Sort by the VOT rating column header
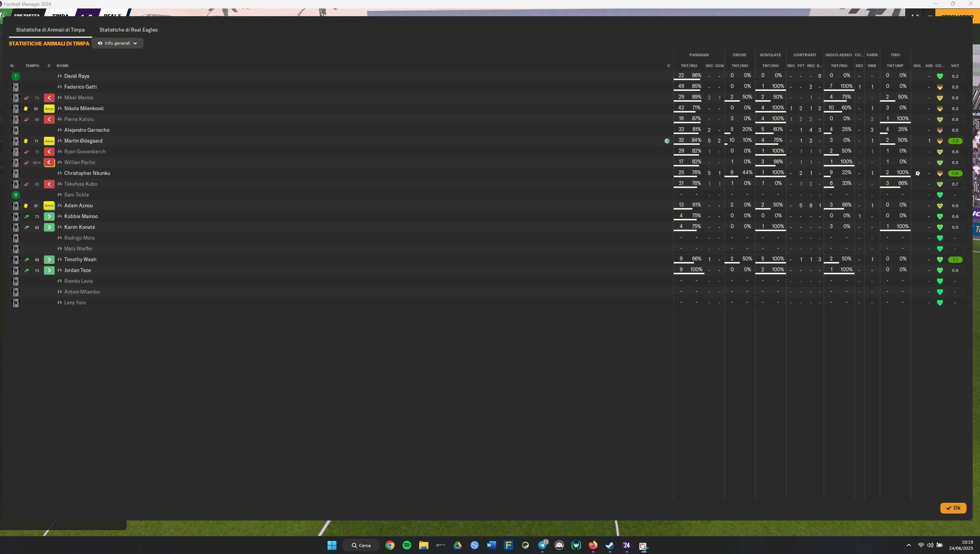Screen dimensions: 980x554 (955, 66)
